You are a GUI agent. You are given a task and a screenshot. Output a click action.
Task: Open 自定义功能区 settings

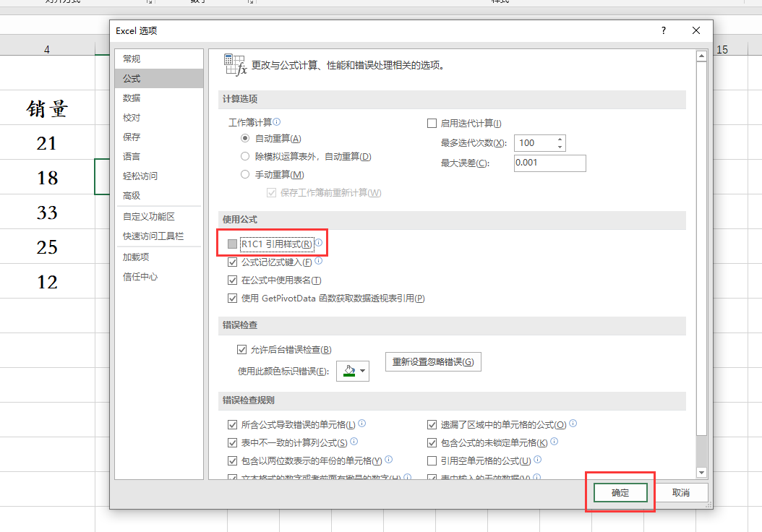pos(159,217)
